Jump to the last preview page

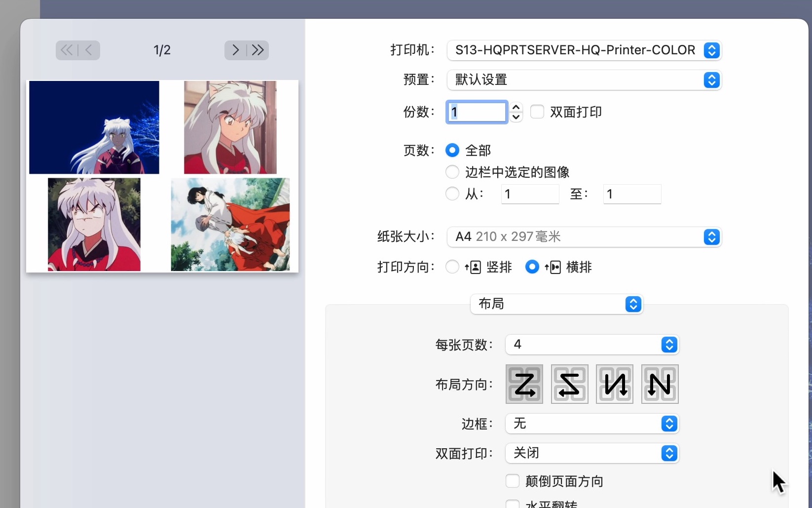click(258, 50)
